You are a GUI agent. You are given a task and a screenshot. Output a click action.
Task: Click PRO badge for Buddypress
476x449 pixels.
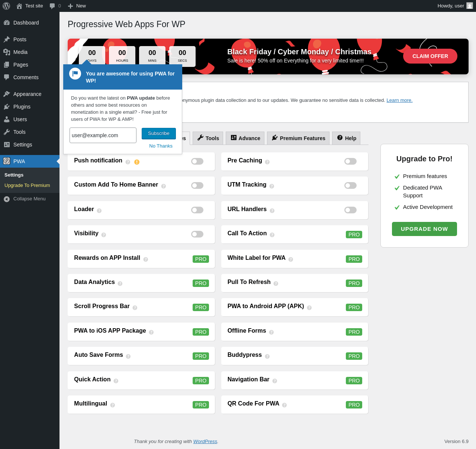354,356
